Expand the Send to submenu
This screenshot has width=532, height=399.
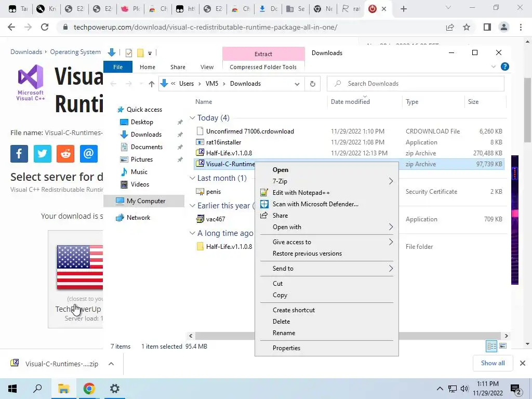(326, 269)
